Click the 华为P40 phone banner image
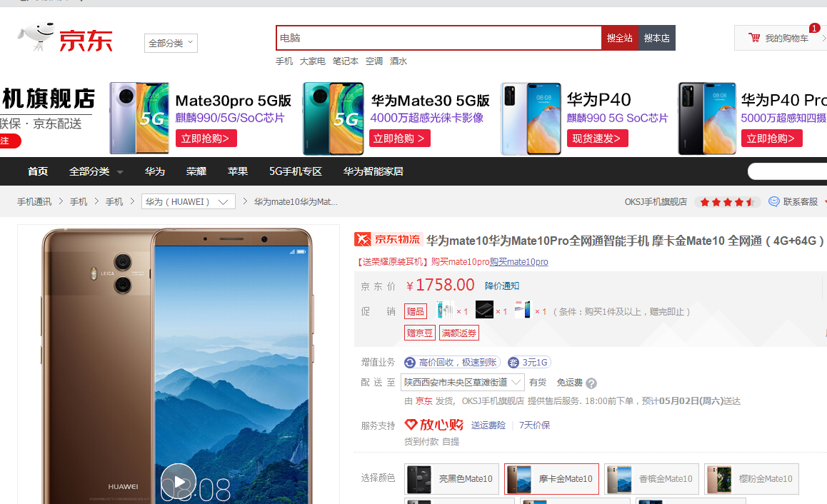This screenshot has width=827, height=504. [x=531, y=119]
